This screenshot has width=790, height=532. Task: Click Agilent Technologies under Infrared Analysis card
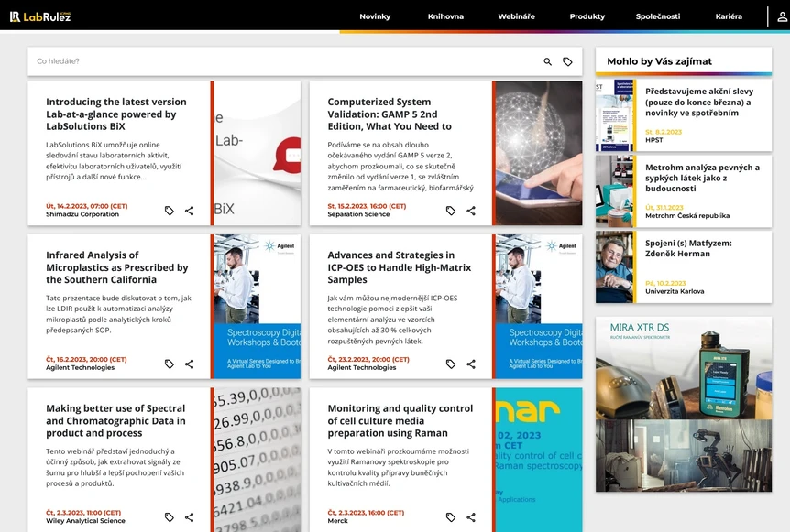click(x=80, y=368)
